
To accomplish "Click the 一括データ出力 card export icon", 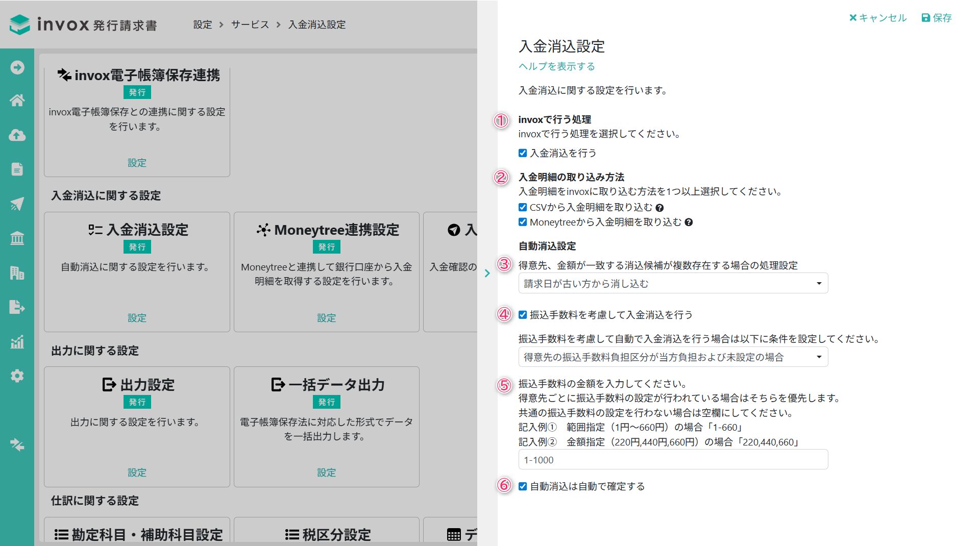I will [278, 384].
